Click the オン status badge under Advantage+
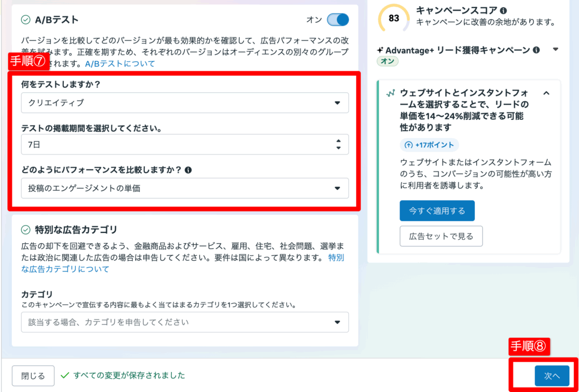579x392 pixels. (387, 61)
